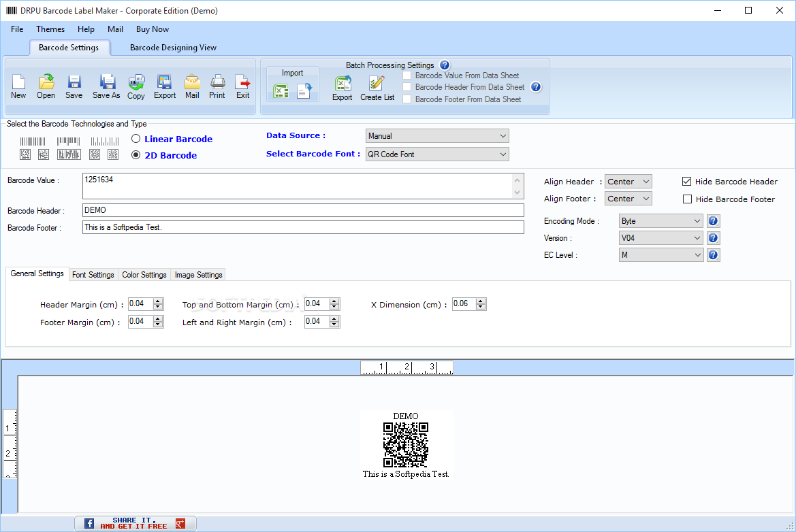Import from text file icon
This screenshot has height=532, width=796.
[x=304, y=91]
